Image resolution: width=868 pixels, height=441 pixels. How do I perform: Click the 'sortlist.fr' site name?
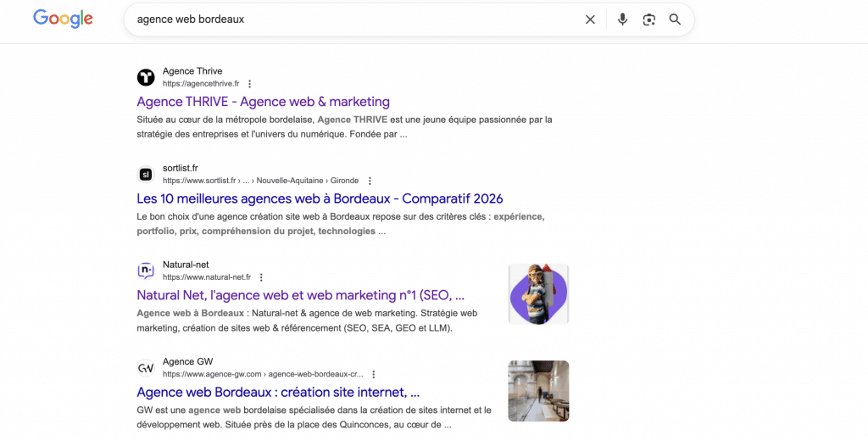click(181, 169)
